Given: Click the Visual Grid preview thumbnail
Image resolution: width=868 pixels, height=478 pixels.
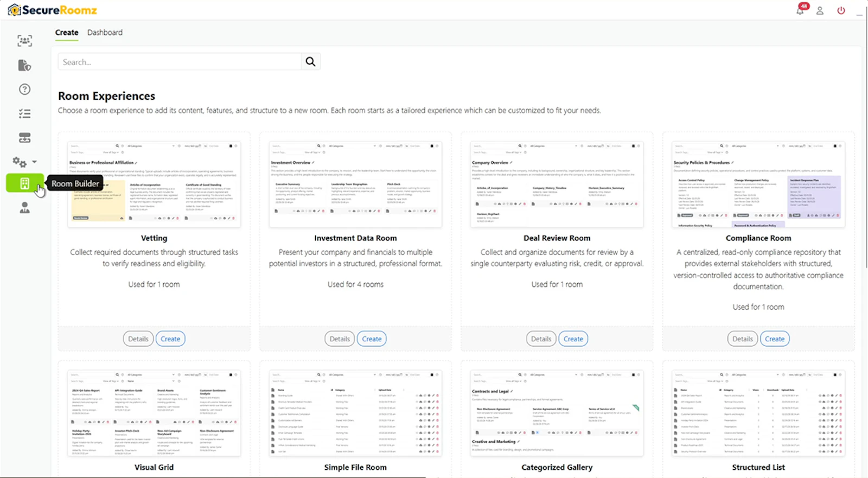Looking at the screenshot, I should point(154,413).
